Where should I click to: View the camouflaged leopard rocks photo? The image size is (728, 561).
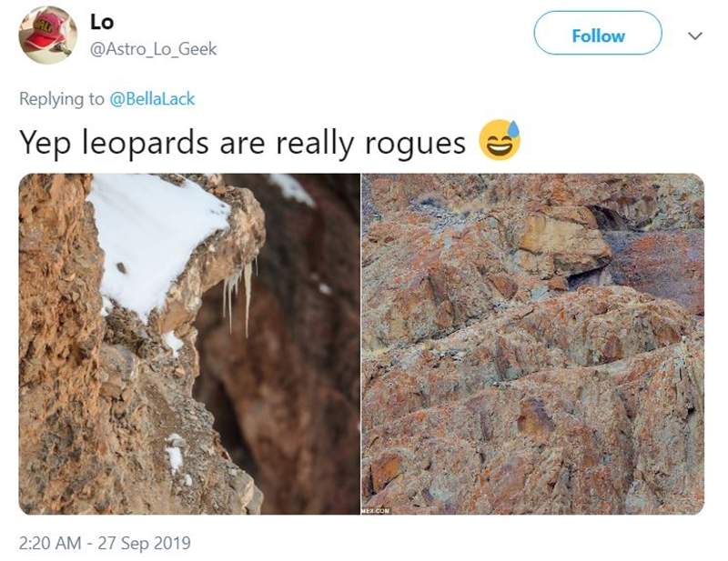coord(533,344)
